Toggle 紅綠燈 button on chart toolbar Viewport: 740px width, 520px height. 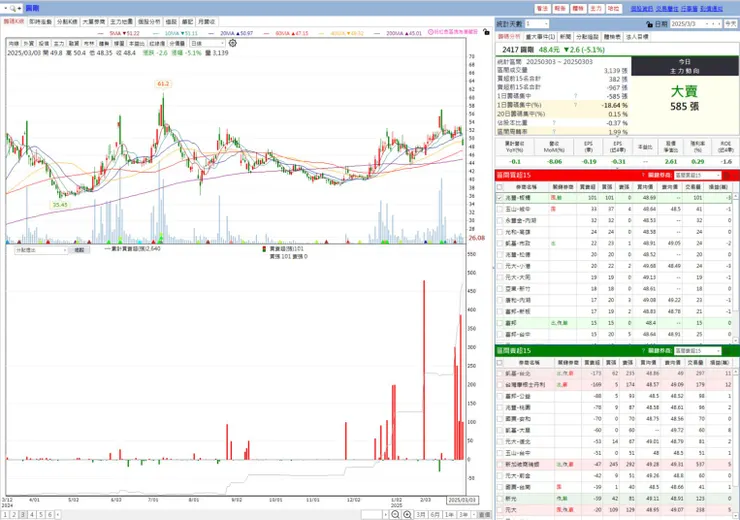156,43
